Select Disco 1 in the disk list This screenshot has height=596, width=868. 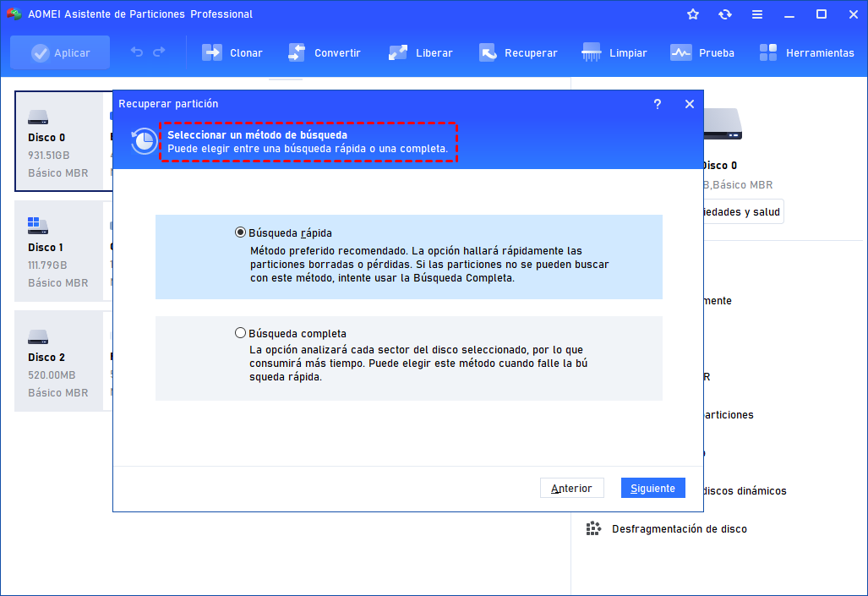(x=59, y=251)
